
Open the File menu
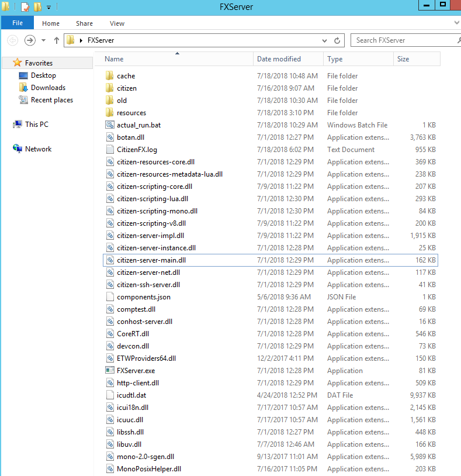(x=18, y=23)
